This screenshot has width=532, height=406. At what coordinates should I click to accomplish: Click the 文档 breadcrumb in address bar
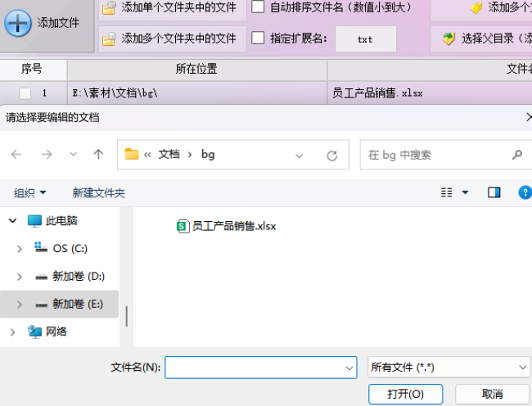[169, 155]
